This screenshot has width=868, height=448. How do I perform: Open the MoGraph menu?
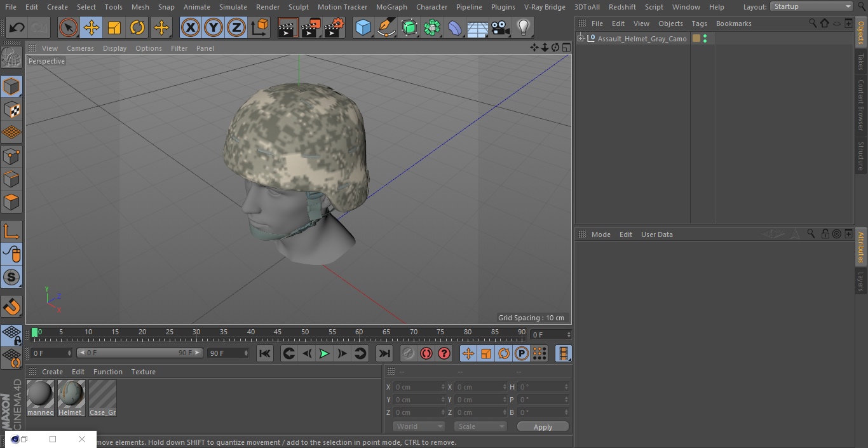(391, 7)
